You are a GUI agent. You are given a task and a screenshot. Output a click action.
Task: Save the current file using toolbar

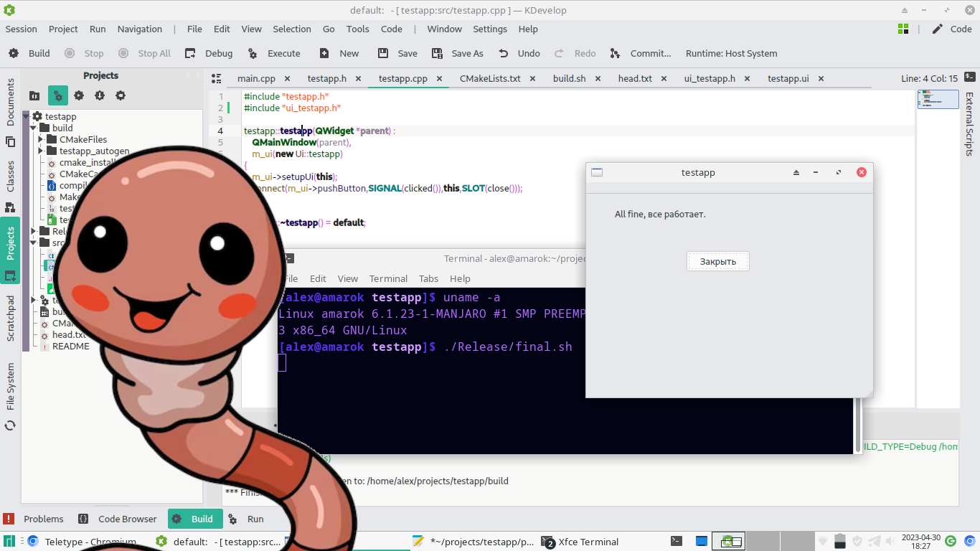coord(397,53)
